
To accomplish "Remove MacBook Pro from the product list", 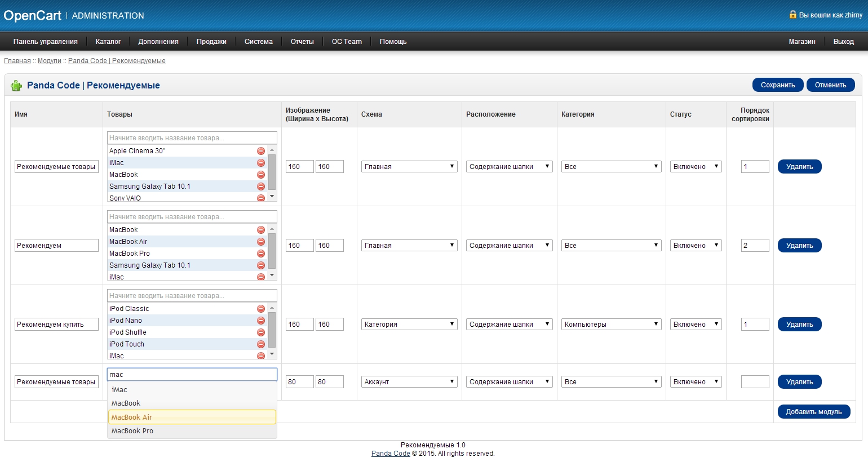I will coord(261,254).
